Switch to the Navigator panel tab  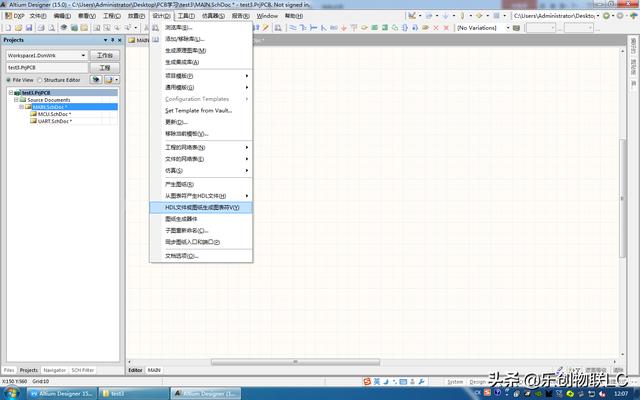tap(54, 370)
